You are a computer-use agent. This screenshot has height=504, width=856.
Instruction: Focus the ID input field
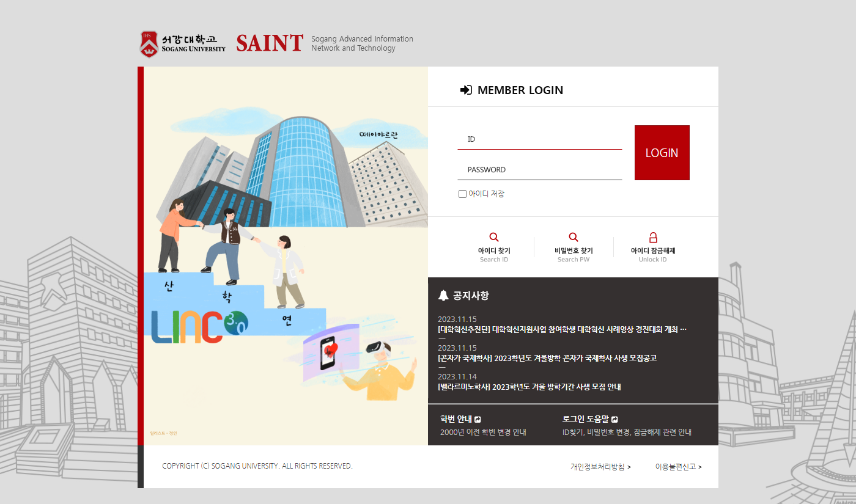coord(540,139)
